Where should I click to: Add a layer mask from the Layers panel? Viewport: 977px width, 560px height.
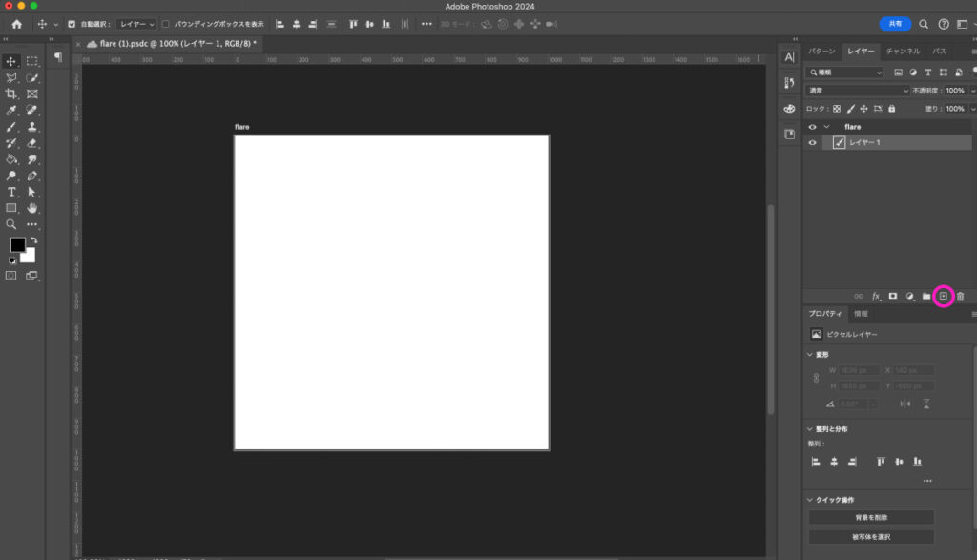tap(893, 296)
